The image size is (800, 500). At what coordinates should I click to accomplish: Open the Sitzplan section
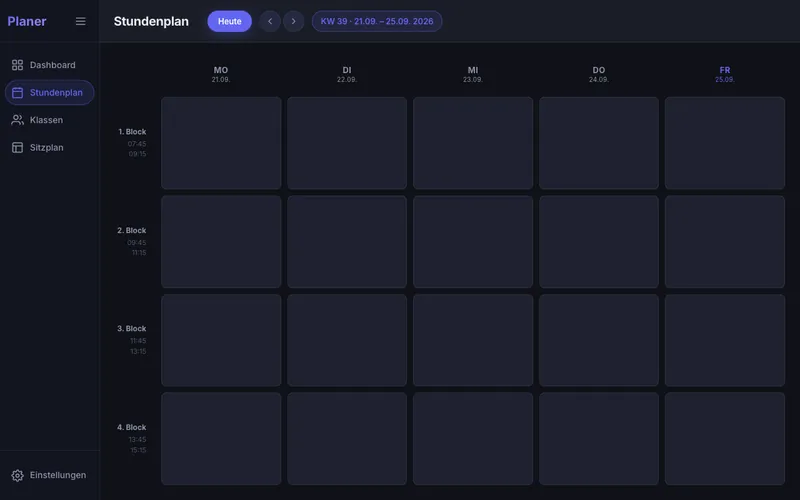pos(49,147)
